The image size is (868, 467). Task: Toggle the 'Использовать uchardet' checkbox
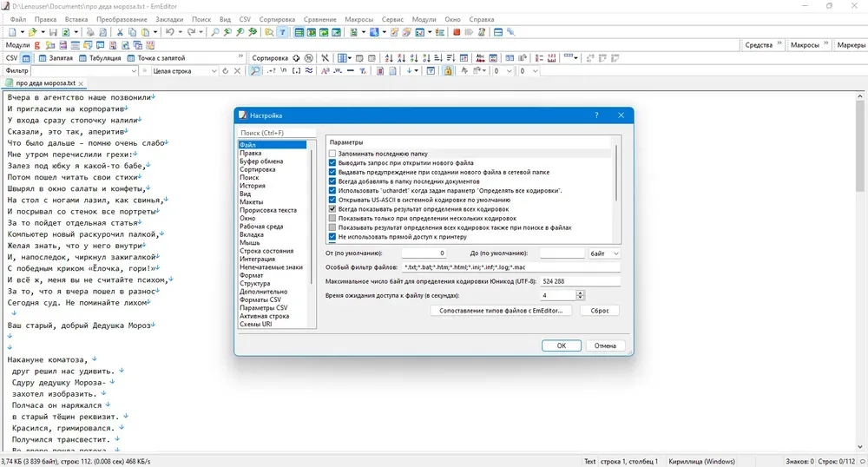pos(332,191)
